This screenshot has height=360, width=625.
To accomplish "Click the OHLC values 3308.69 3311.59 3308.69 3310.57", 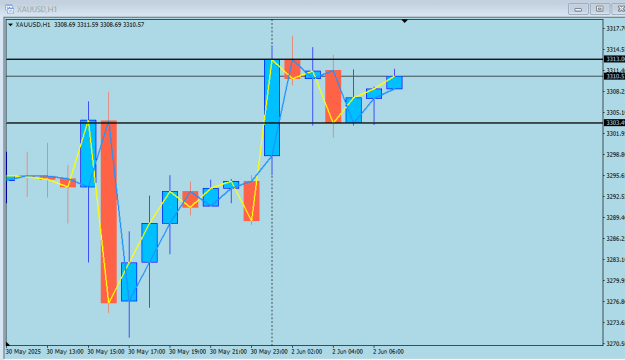I will [x=99, y=25].
